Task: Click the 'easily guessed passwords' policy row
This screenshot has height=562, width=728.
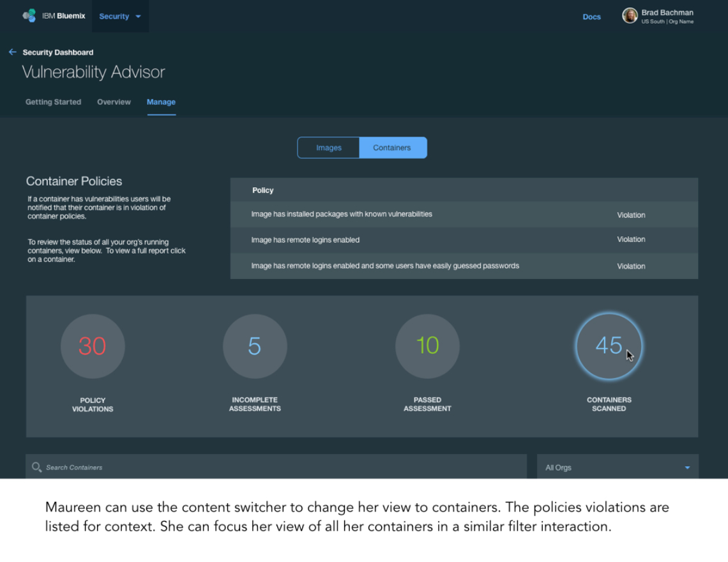Action: coord(464,266)
